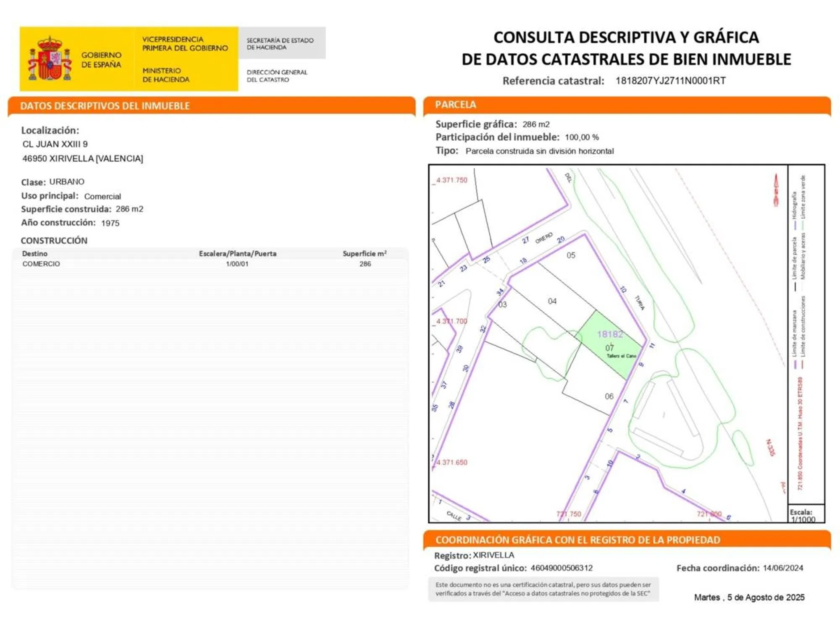Click the DIRECCIÓN GENERAL DEL CATASTRO text

[x=277, y=76]
